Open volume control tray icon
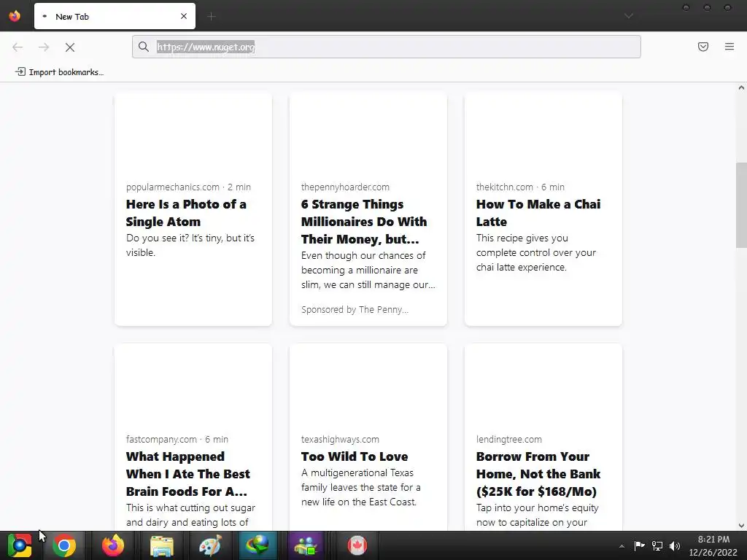 (x=675, y=545)
